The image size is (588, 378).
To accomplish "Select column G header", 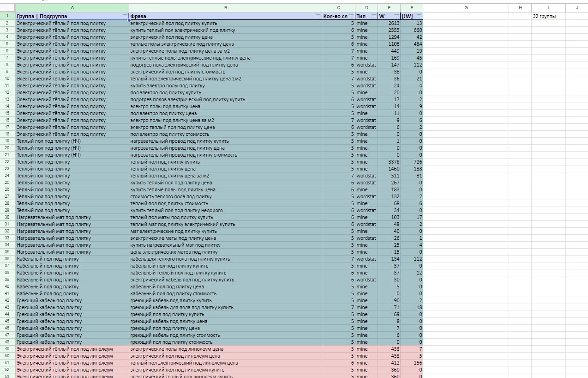I will point(465,8).
